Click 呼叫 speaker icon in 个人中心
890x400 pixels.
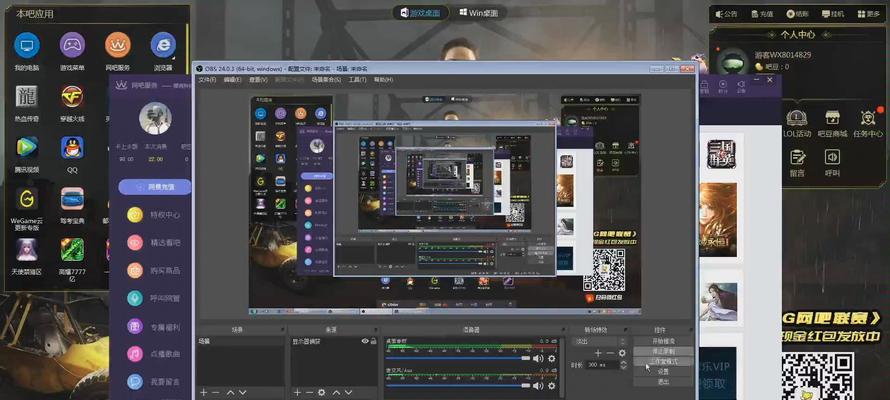coord(832,163)
